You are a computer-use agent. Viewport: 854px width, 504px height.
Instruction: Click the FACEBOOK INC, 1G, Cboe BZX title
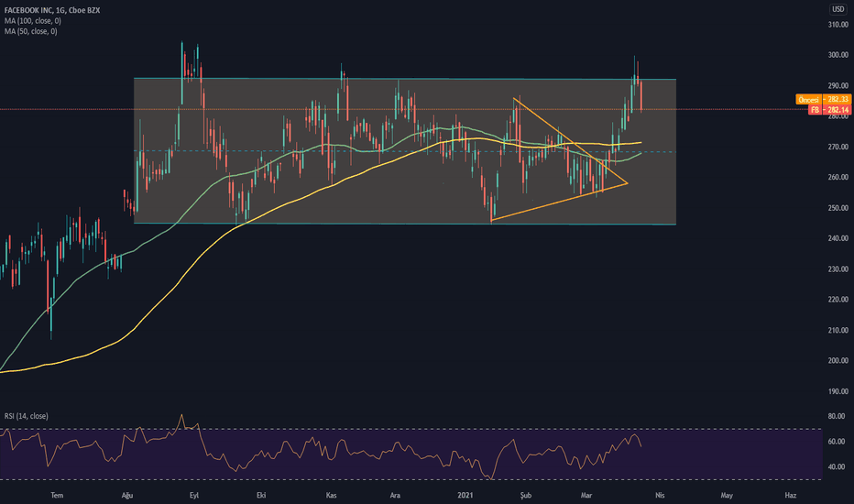coord(52,10)
